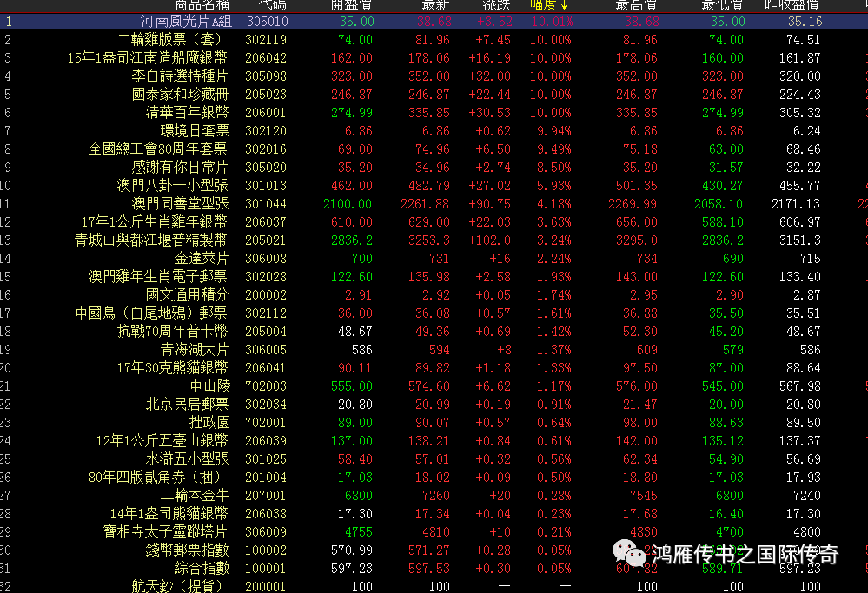Click 航天鈔（提貨） entry
The image size is (868, 593).
(179, 586)
